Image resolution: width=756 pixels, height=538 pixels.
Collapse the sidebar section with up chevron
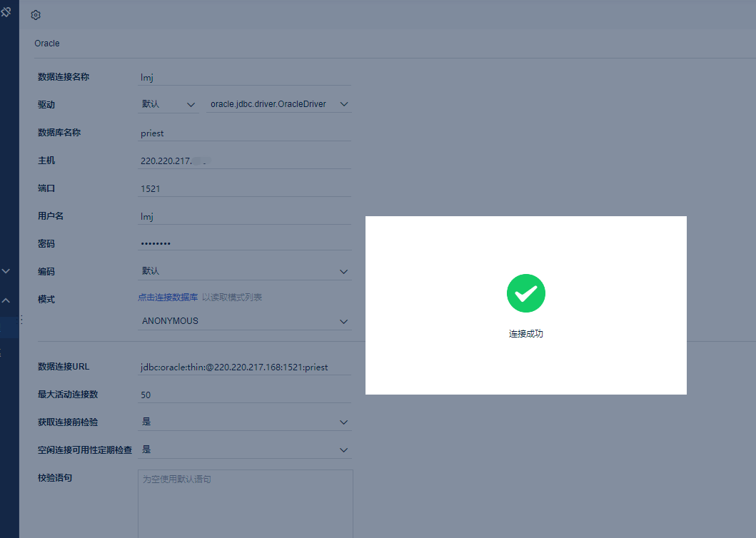pos(6,301)
